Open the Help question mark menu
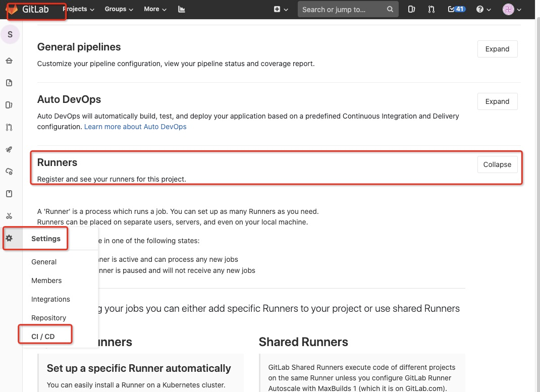The height and width of the screenshot is (392, 540). tap(483, 9)
